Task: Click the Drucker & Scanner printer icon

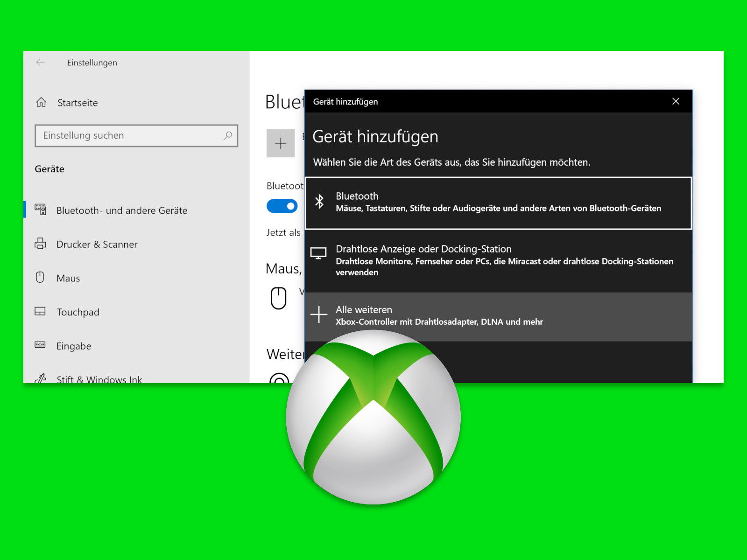Action: point(41,244)
